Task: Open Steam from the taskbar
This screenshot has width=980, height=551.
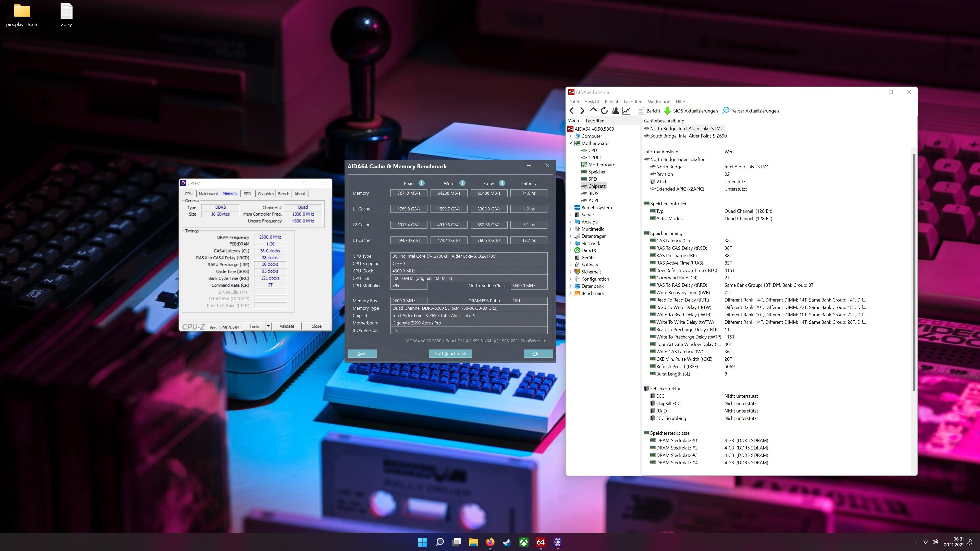Action: point(507,542)
